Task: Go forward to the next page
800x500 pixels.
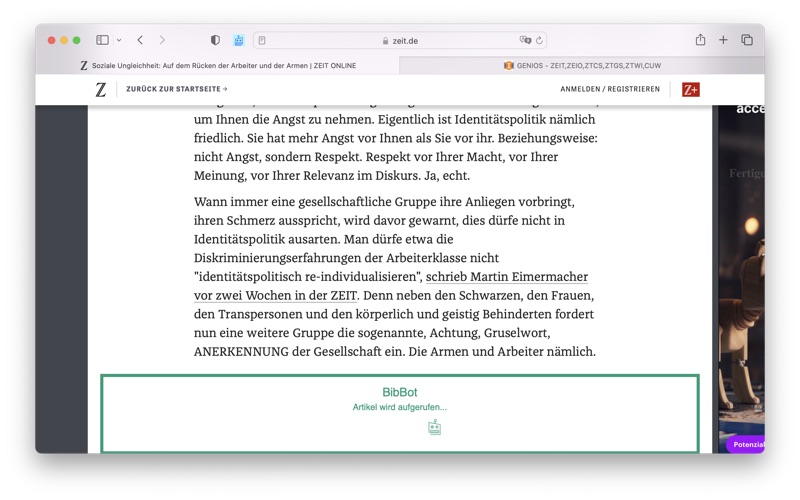Action: click(x=162, y=40)
